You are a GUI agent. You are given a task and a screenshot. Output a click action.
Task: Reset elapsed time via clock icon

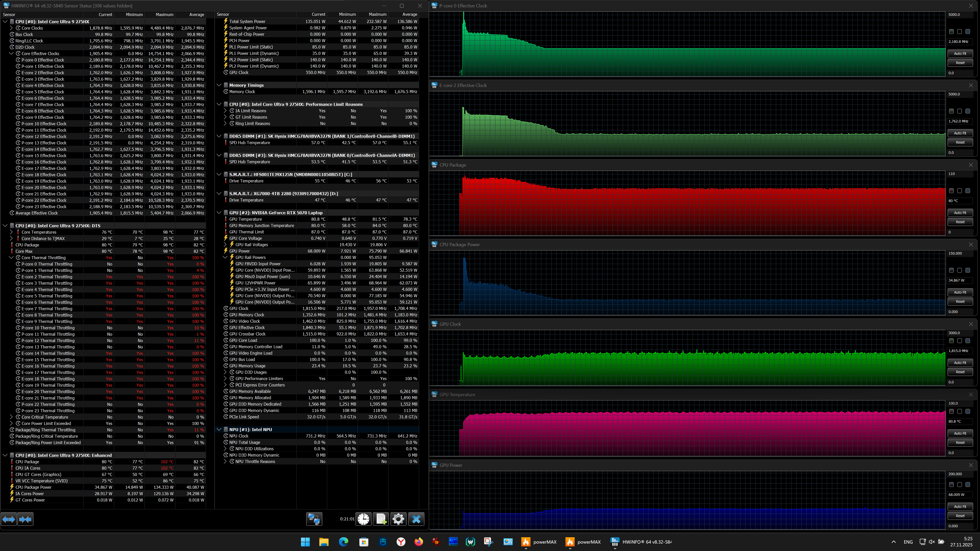click(363, 519)
